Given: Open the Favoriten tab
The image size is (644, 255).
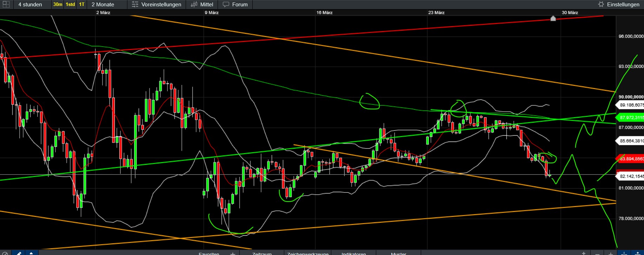Looking at the screenshot, I should coord(209,253).
